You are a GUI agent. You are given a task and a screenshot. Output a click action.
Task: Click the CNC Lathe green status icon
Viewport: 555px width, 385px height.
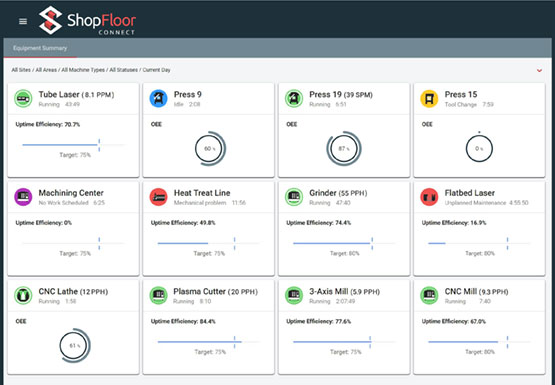(23, 295)
